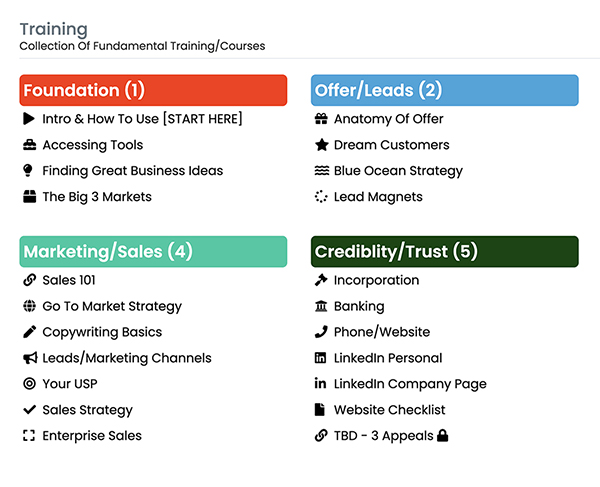The width and height of the screenshot is (600, 487).
Task: Click the gavel icon beside Incorporation
Action: (x=320, y=280)
